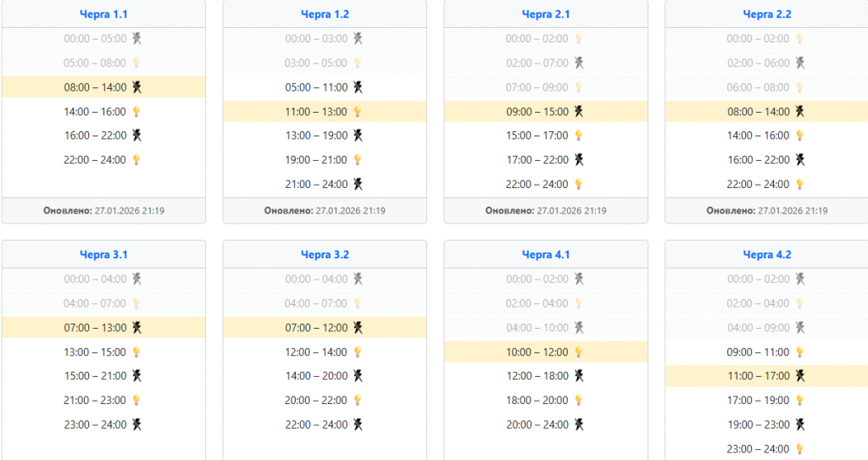Click the lightbulb icon beside 22:00 – 24:00 in Черга 1.1
The image size is (868, 460).
pyautogui.click(x=136, y=159)
